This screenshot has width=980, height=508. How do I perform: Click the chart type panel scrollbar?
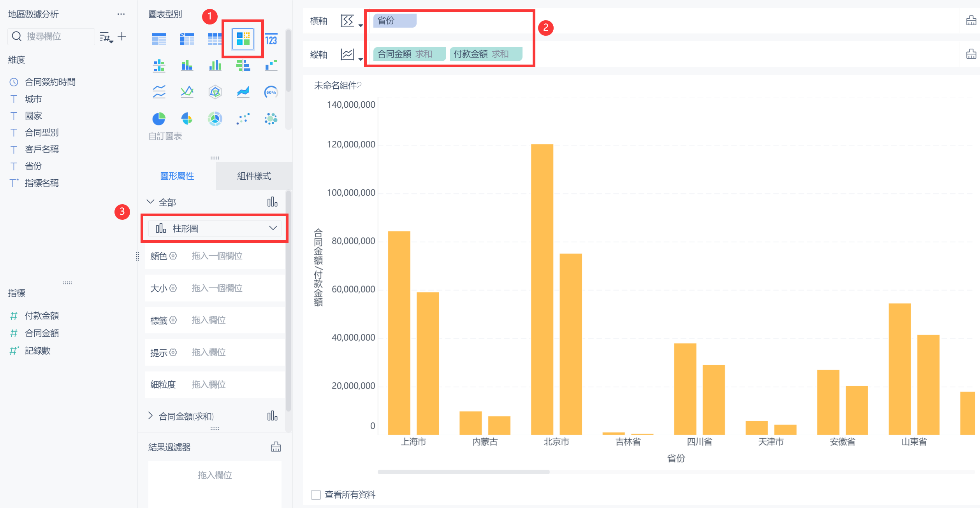tap(289, 60)
